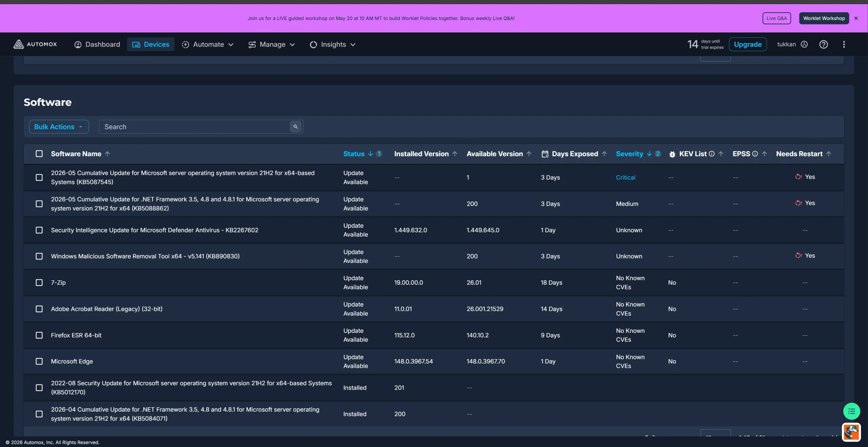Sort by the Severity column header
The height and width of the screenshot is (447, 868).
click(629, 154)
